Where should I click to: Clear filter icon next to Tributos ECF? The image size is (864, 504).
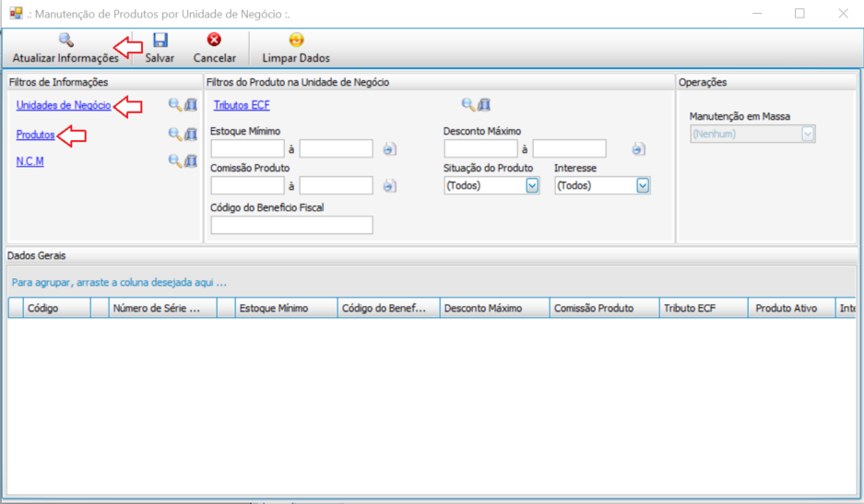(484, 105)
